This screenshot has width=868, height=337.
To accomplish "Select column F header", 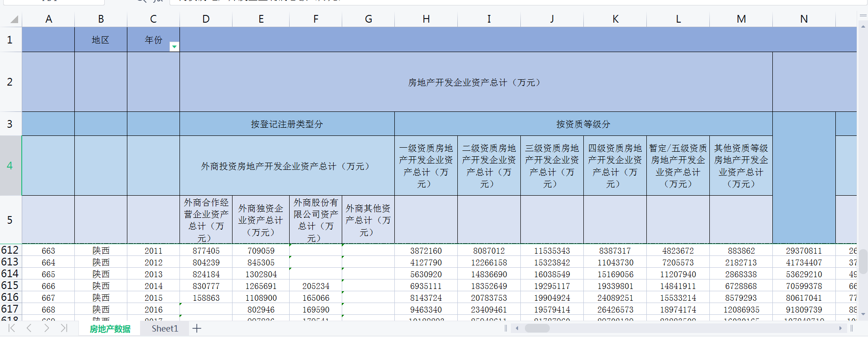I will [x=316, y=19].
